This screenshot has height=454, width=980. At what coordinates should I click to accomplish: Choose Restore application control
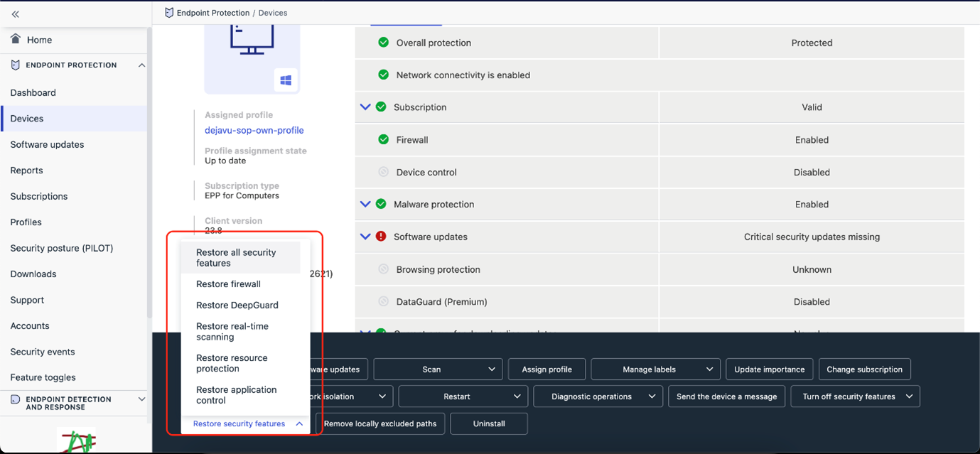[x=240, y=395]
